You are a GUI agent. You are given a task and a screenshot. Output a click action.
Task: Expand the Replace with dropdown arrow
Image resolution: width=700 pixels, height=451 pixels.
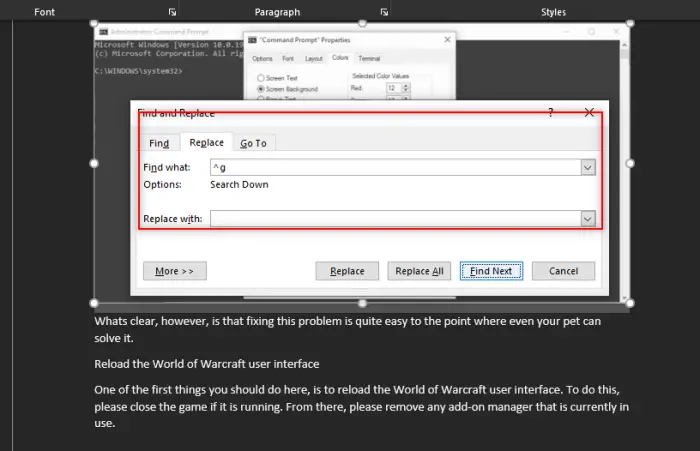pos(588,219)
